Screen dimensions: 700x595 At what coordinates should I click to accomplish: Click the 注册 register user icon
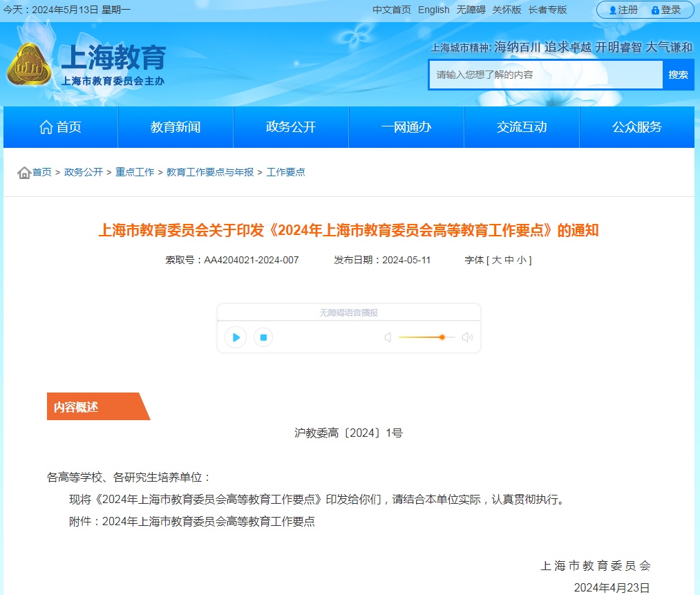click(613, 10)
